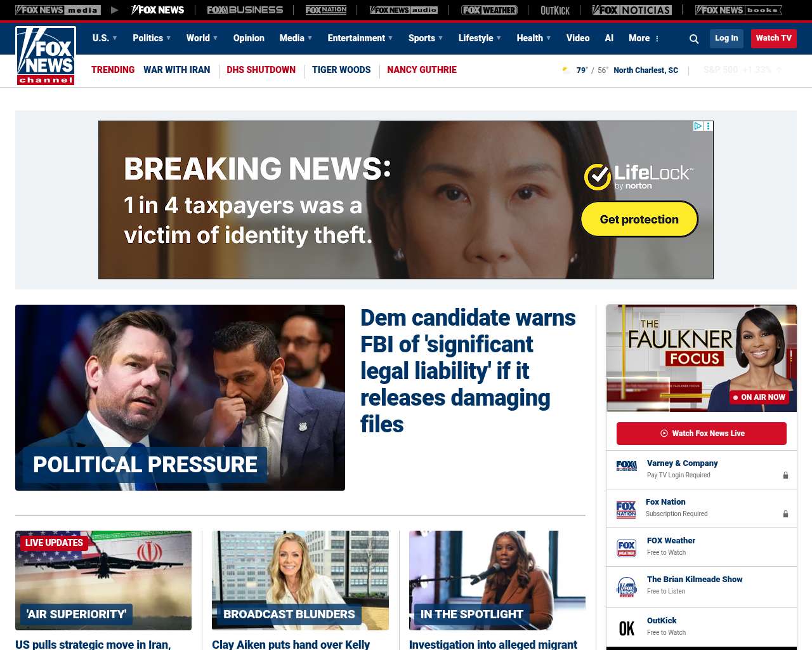Open the search magnifier icon
The image size is (812, 650).
coord(694,39)
